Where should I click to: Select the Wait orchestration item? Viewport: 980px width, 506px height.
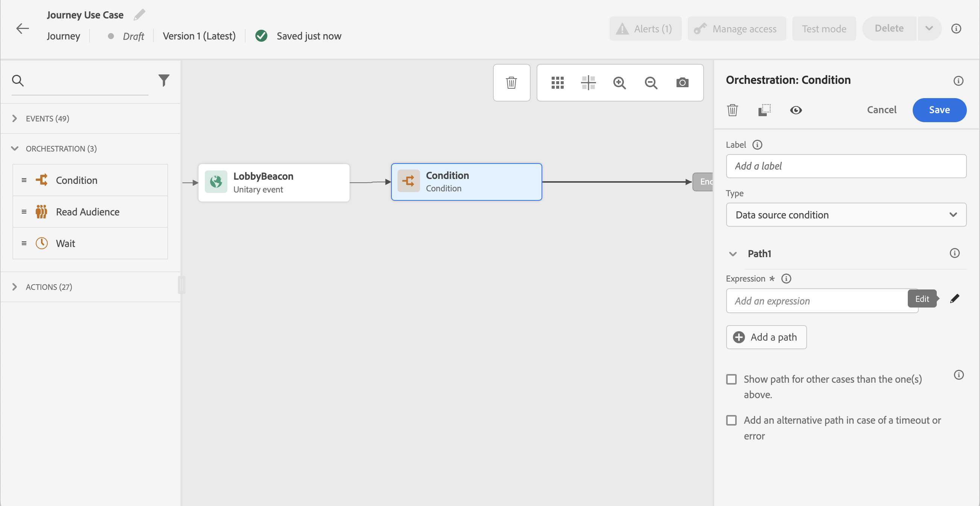65,244
